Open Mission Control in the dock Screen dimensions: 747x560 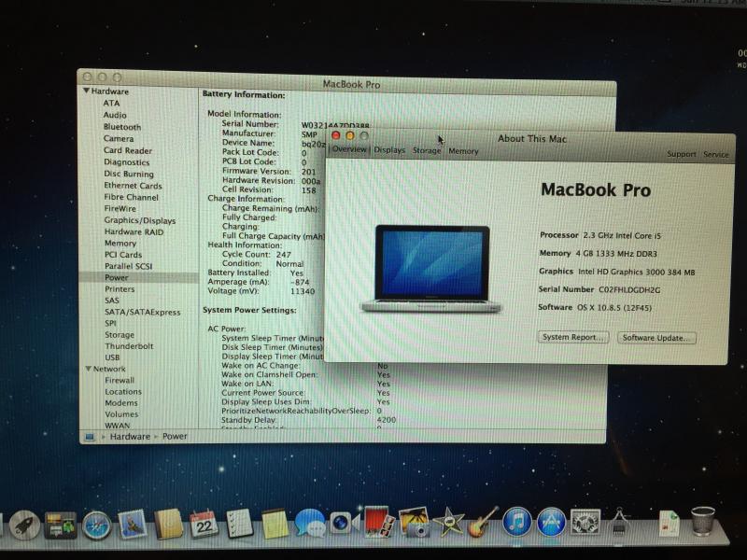coord(61,525)
